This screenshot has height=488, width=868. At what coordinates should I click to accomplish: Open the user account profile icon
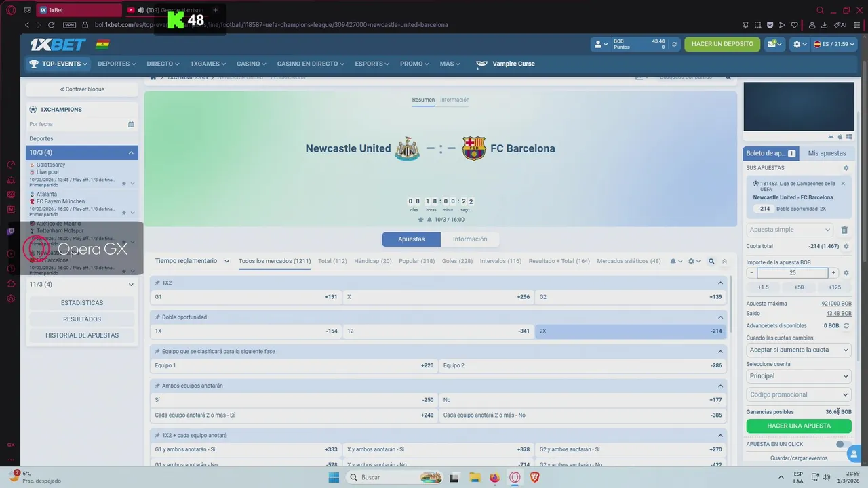600,44
